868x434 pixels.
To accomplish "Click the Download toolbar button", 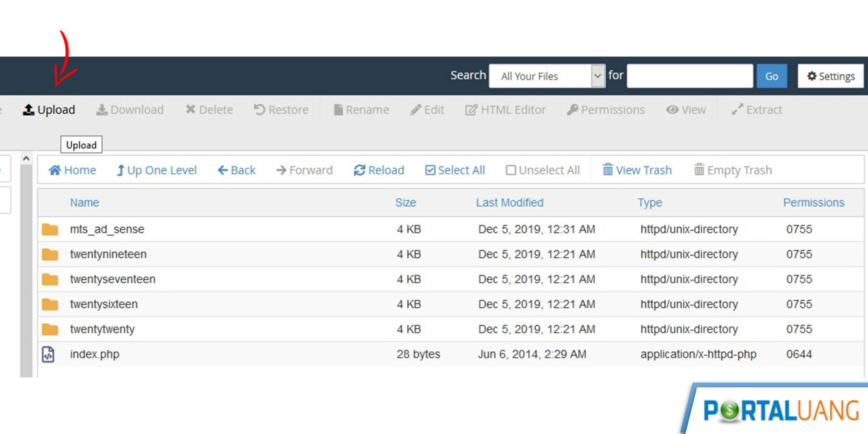I will 130,110.
